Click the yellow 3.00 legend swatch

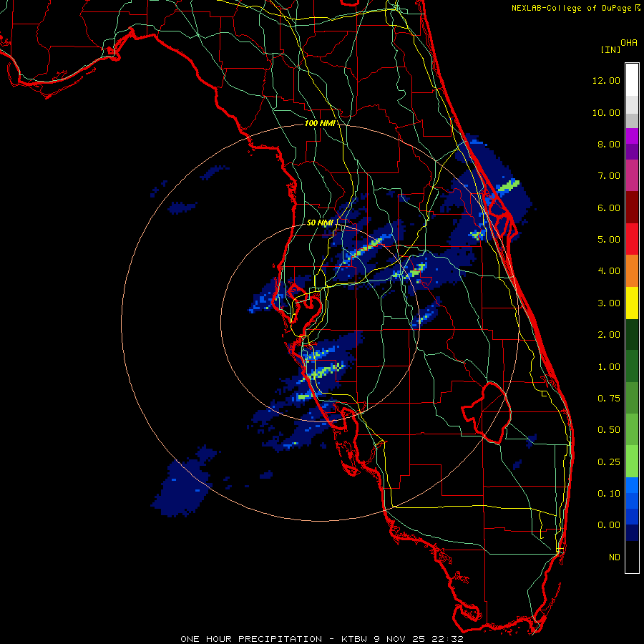pos(632,303)
